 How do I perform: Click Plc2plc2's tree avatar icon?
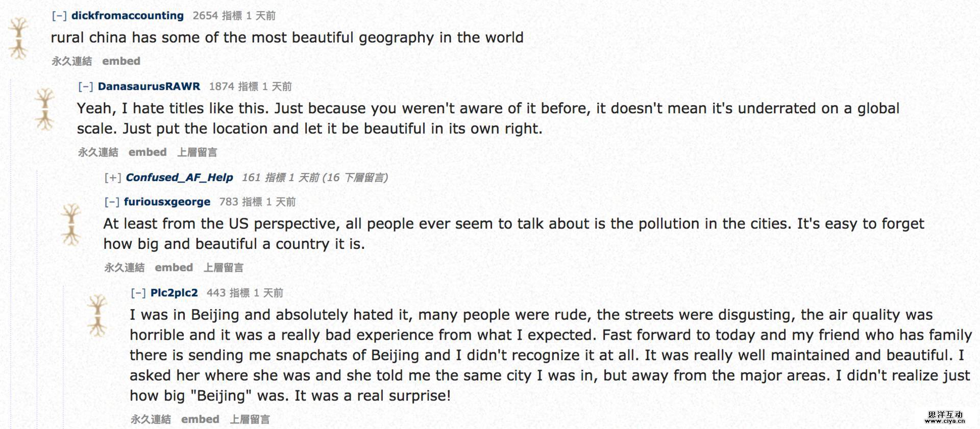tap(97, 315)
